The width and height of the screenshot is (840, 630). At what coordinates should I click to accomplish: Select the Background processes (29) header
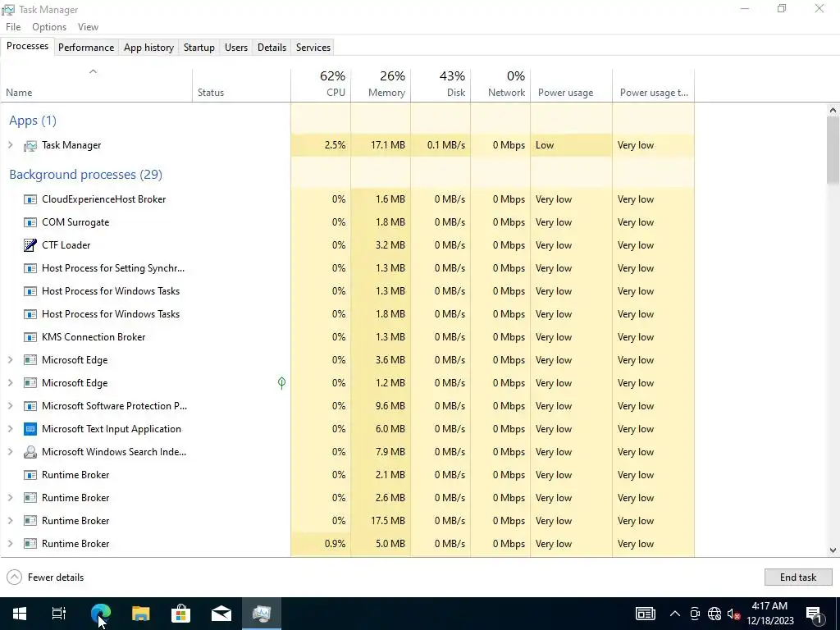(x=85, y=175)
